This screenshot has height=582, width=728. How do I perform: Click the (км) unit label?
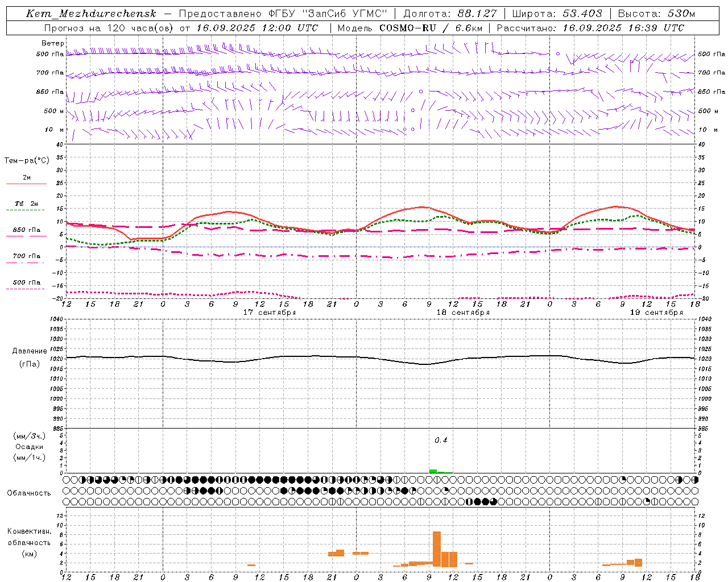point(30,554)
